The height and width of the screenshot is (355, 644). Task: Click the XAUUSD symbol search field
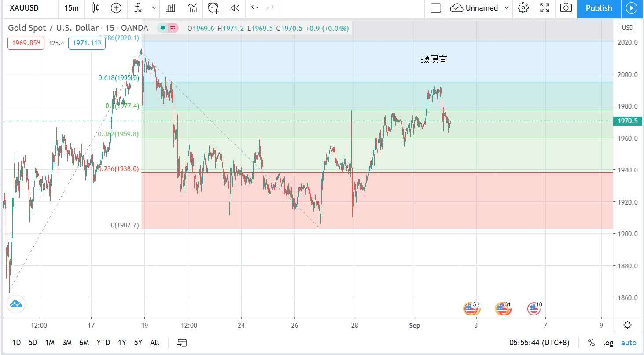pos(26,8)
